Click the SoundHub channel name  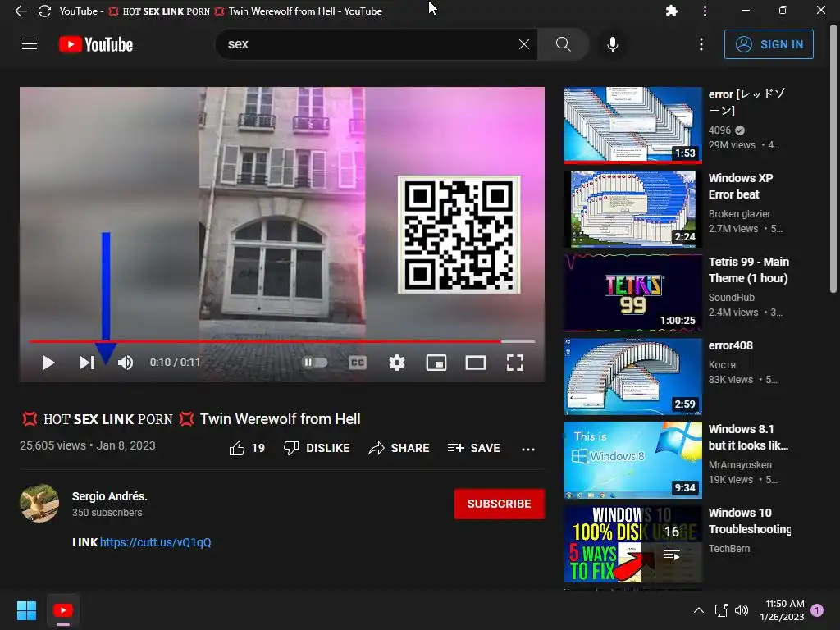point(731,297)
